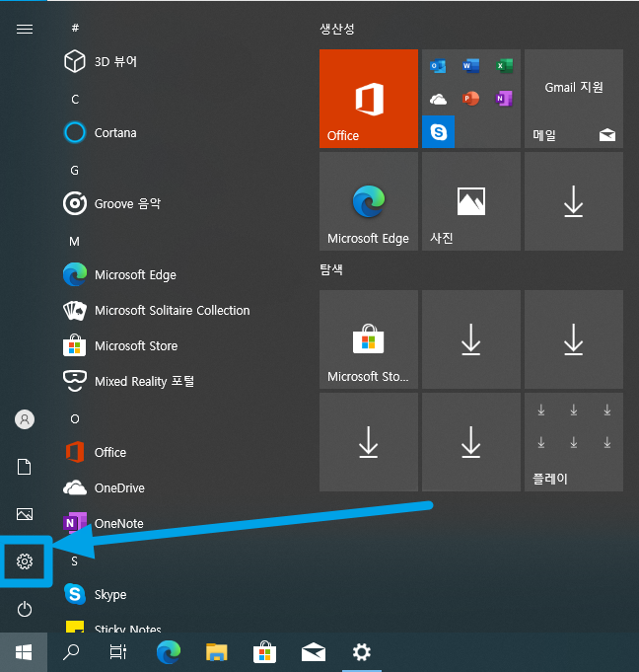Image resolution: width=639 pixels, height=672 pixels.
Task: Click the Windows Start button
Action: pos(24,652)
